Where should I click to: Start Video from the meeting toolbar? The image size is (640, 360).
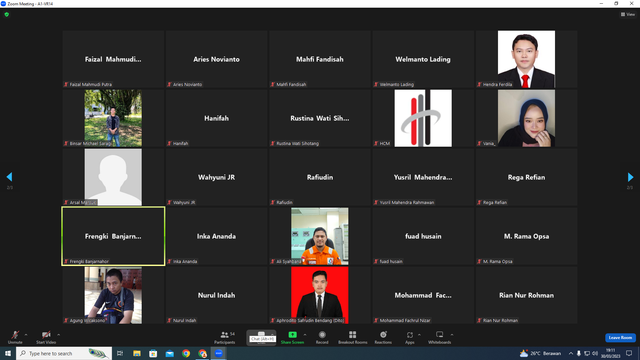pos(46,337)
